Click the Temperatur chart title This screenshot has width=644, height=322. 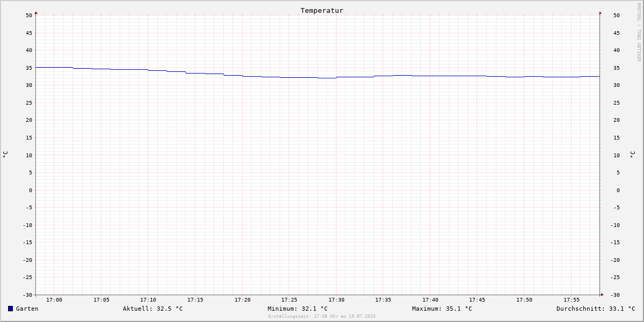322,10
